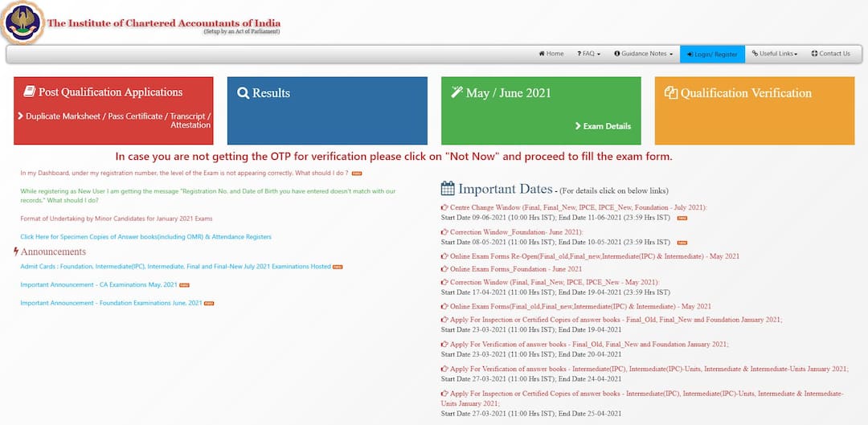The height and width of the screenshot is (425, 868).
Task: Open the Login/ Register menu item
Action: (712, 54)
